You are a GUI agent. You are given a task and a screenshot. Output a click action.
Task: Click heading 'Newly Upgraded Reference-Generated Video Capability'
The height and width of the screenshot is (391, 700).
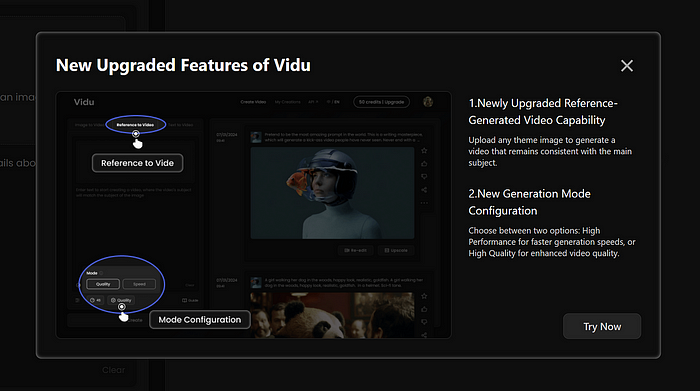pyautogui.click(x=543, y=112)
